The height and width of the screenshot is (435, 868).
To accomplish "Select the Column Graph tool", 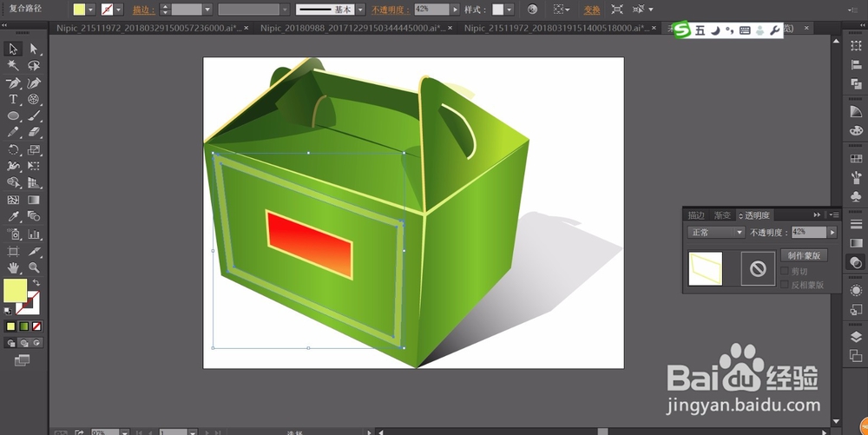I will (34, 234).
